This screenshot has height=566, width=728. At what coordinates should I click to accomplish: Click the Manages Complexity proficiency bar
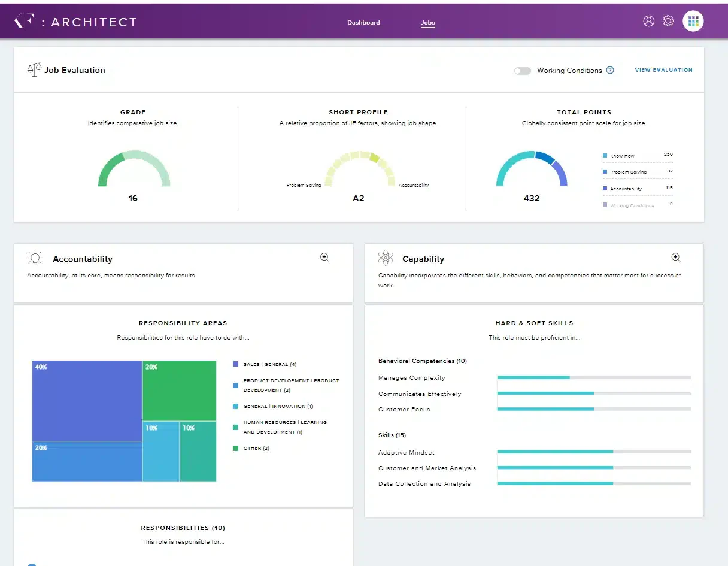pyautogui.click(x=594, y=377)
